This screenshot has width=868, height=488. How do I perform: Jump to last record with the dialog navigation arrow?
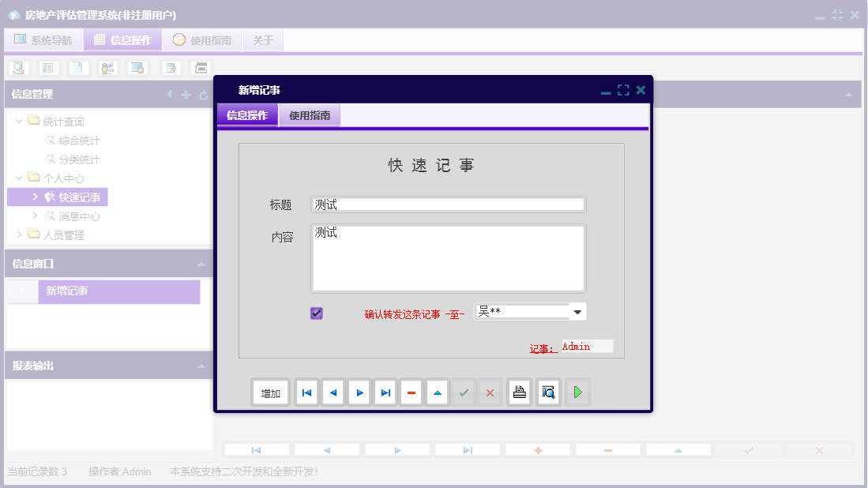385,392
